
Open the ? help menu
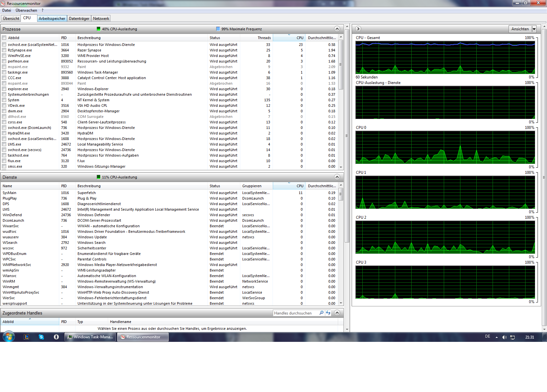[42, 10]
